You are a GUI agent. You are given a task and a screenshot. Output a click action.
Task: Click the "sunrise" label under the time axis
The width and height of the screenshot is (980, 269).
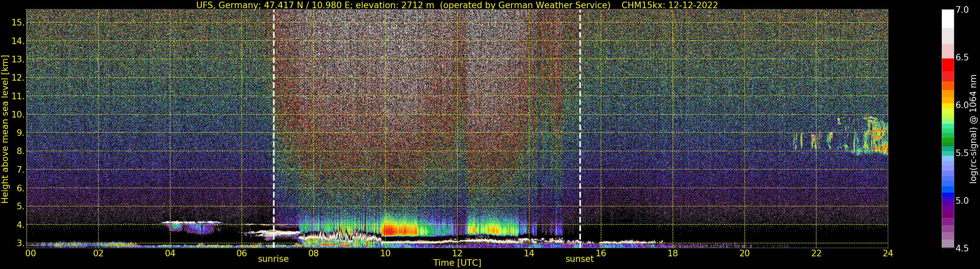[273, 259]
